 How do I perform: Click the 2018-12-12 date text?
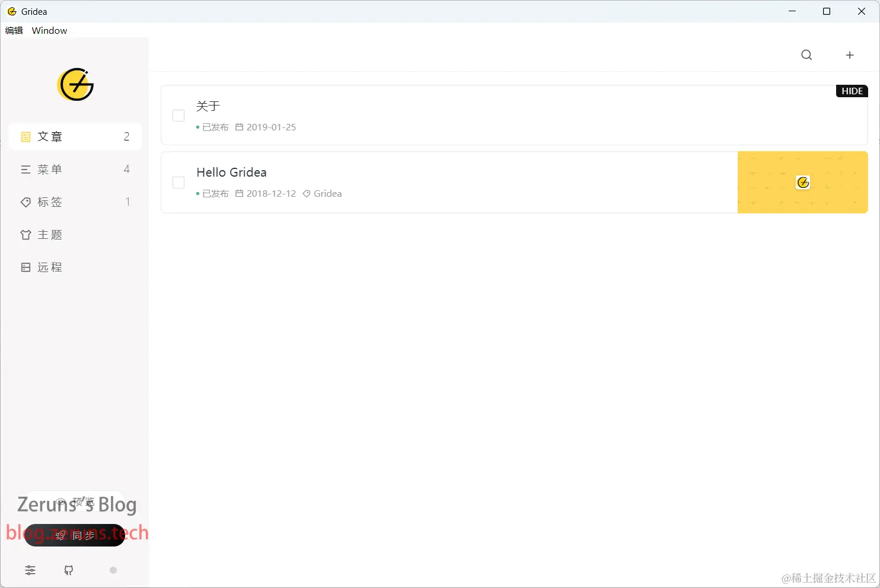(x=271, y=194)
